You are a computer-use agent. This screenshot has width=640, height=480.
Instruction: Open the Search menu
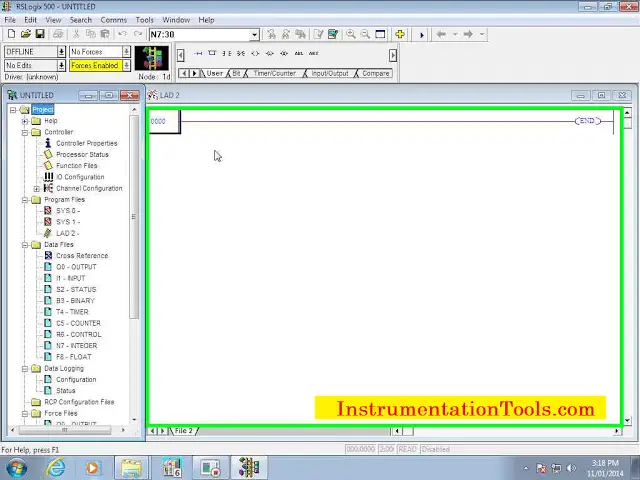80,20
